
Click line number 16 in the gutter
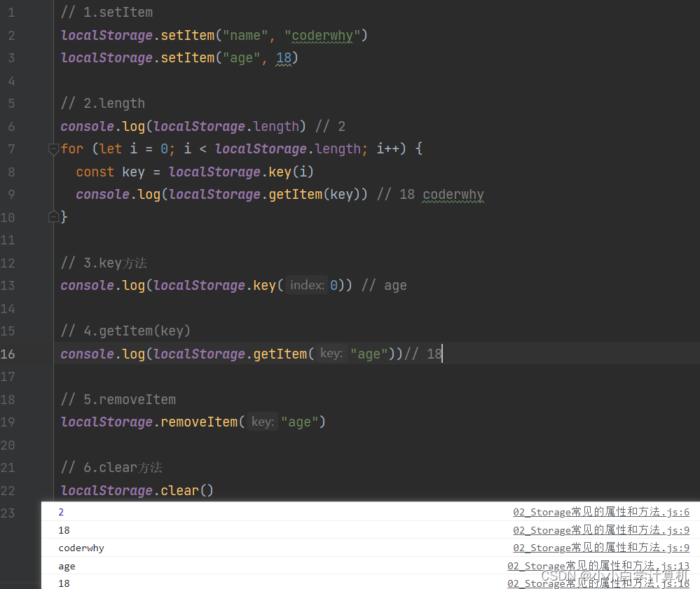click(x=8, y=354)
